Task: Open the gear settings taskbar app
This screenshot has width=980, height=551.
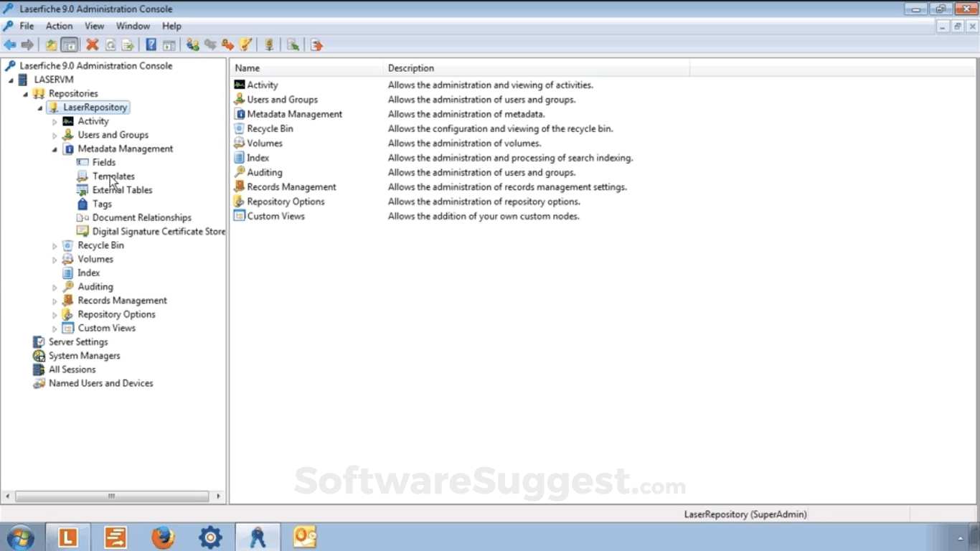Action: 210,537
